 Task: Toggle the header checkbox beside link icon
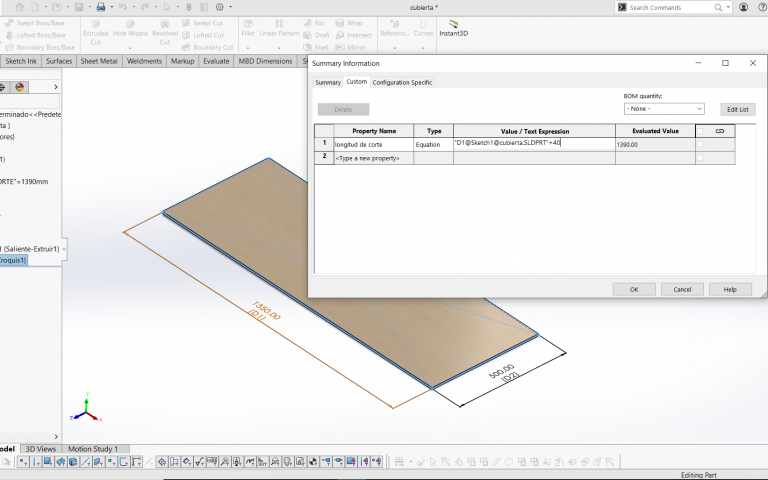700,131
